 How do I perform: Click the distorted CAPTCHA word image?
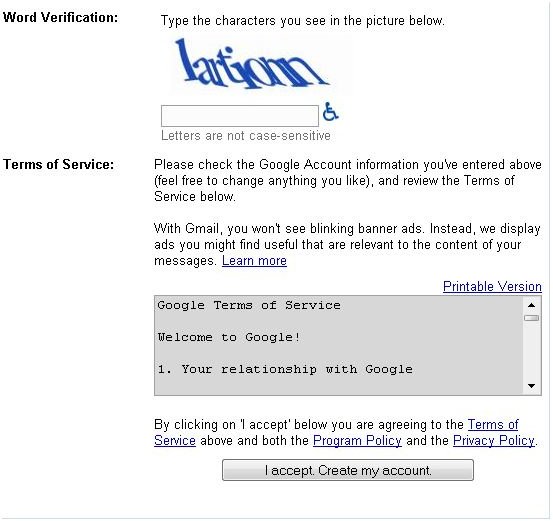click(253, 64)
